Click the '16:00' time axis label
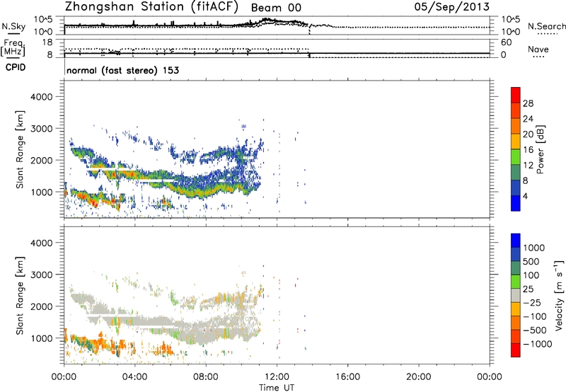The height and width of the screenshot is (392, 566). [347, 377]
